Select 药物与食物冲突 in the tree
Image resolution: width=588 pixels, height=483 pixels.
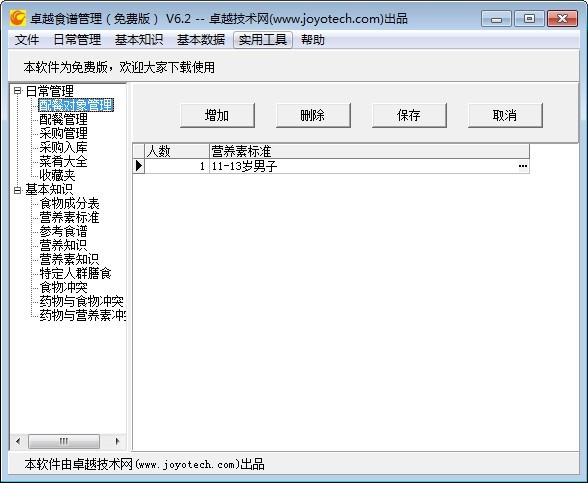tap(81, 302)
